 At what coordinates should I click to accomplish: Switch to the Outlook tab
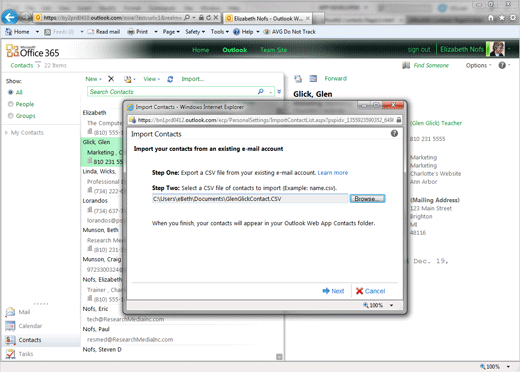pos(235,50)
